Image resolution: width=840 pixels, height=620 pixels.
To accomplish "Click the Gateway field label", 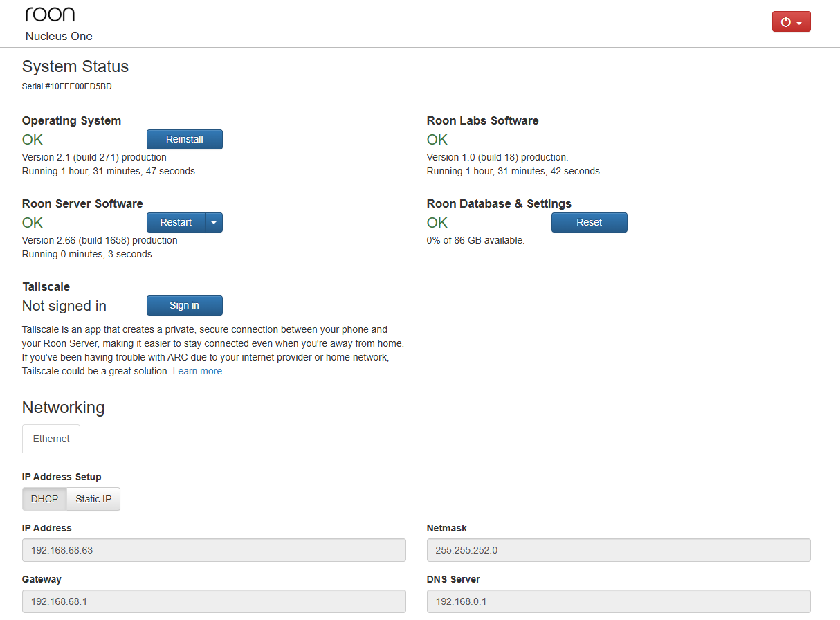I will click(x=42, y=579).
